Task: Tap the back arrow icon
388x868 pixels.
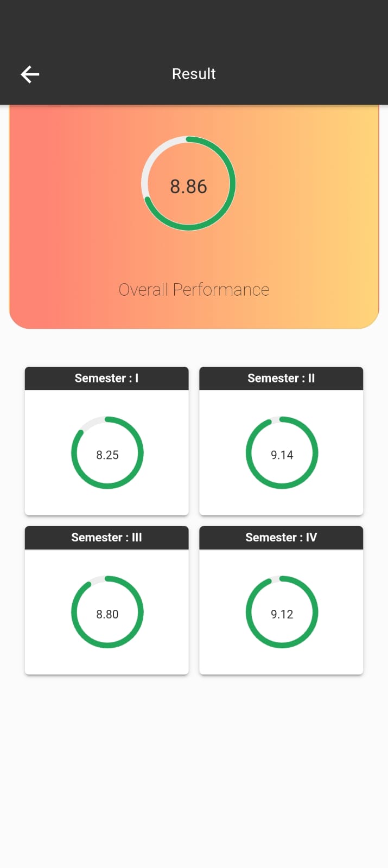Action: tap(30, 74)
